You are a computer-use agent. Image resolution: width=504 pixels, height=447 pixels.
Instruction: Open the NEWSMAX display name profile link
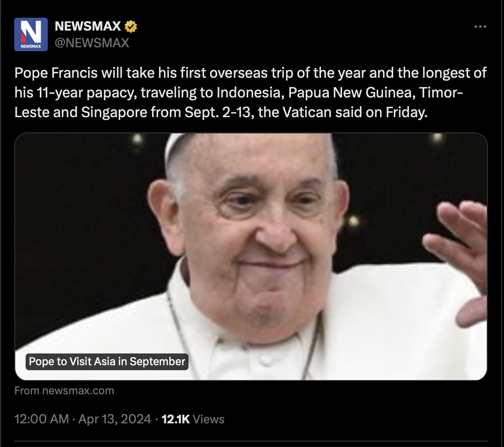coord(88,26)
